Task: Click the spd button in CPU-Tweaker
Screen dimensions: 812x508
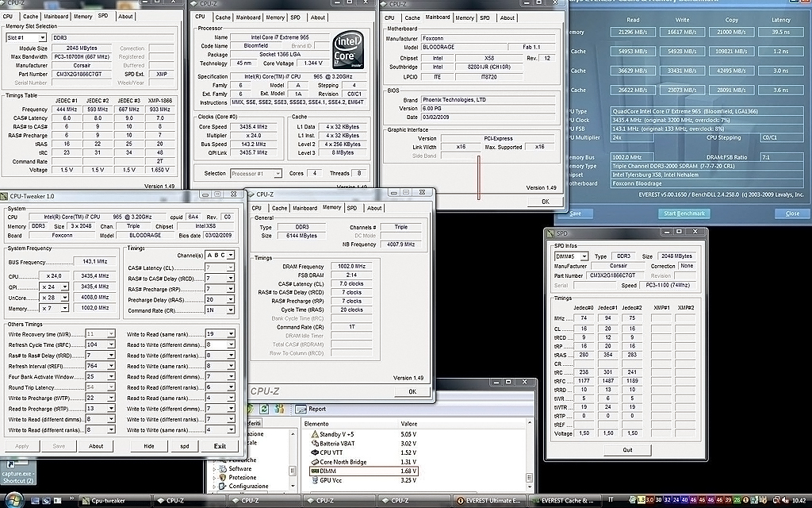Action: click(x=184, y=446)
